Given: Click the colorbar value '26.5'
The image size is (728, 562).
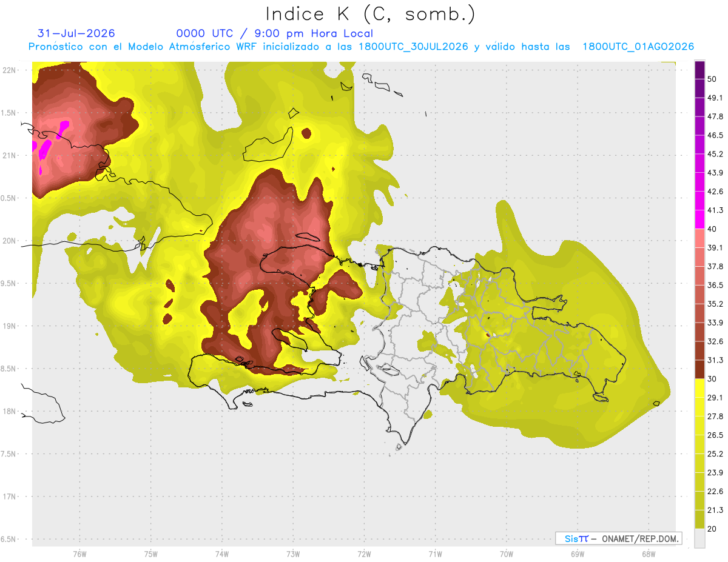Looking at the screenshot, I should [x=716, y=435].
